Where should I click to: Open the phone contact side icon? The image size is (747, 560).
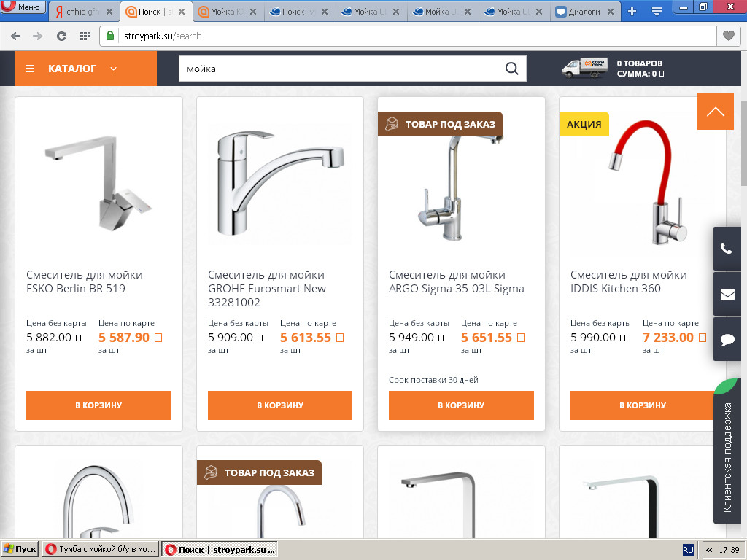point(727,248)
